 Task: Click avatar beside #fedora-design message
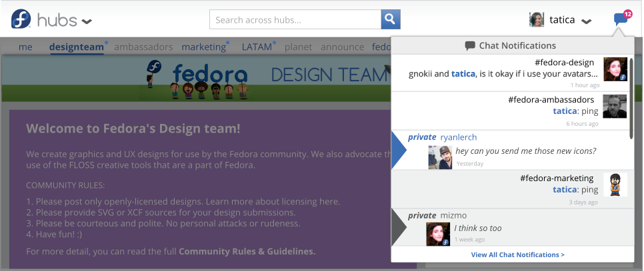click(615, 69)
